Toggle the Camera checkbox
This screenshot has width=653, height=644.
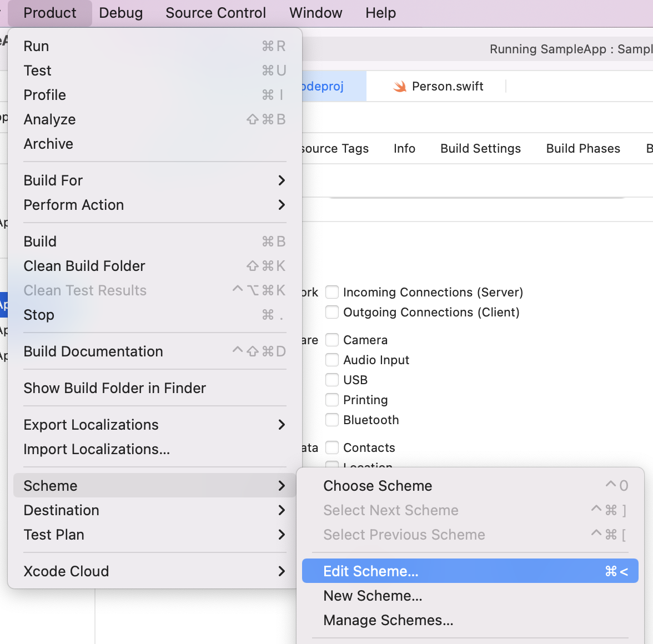pyautogui.click(x=332, y=340)
